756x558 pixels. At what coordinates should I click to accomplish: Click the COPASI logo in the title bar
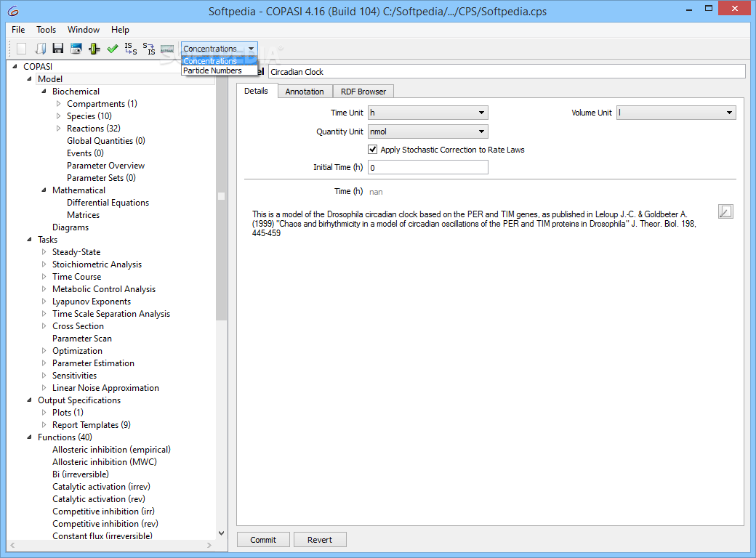coord(14,11)
